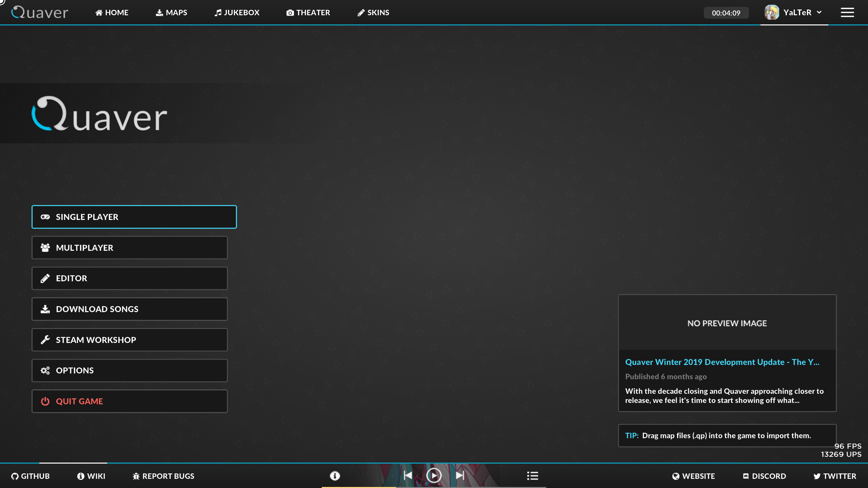Expand the YaLTeR profile dropdown
868x488 pixels.
[x=820, y=12]
